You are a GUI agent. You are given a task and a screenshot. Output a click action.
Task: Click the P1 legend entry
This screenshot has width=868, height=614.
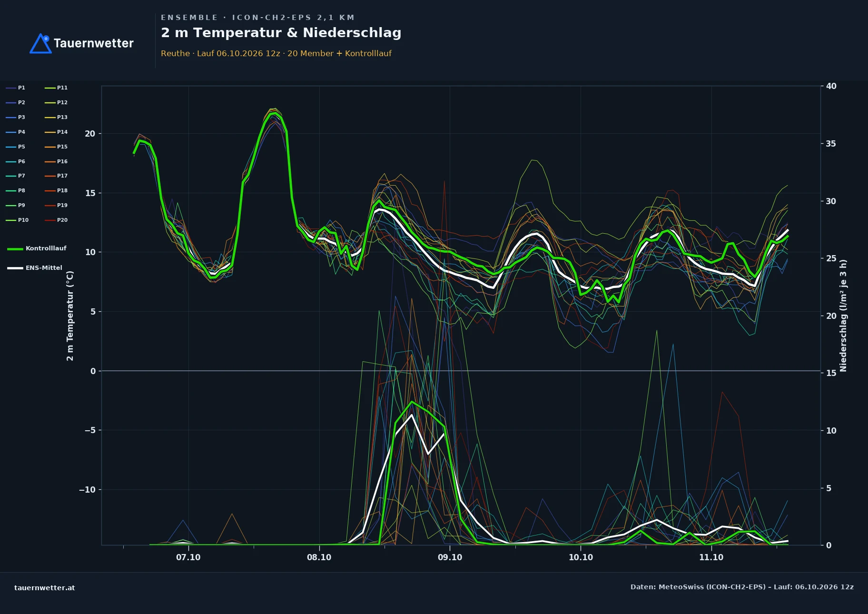(x=16, y=88)
